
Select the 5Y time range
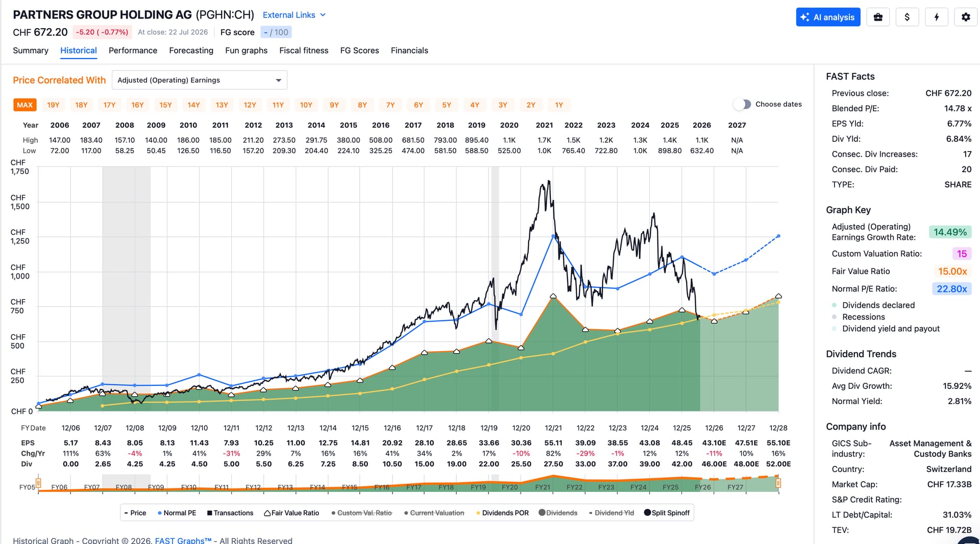(447, 105)
